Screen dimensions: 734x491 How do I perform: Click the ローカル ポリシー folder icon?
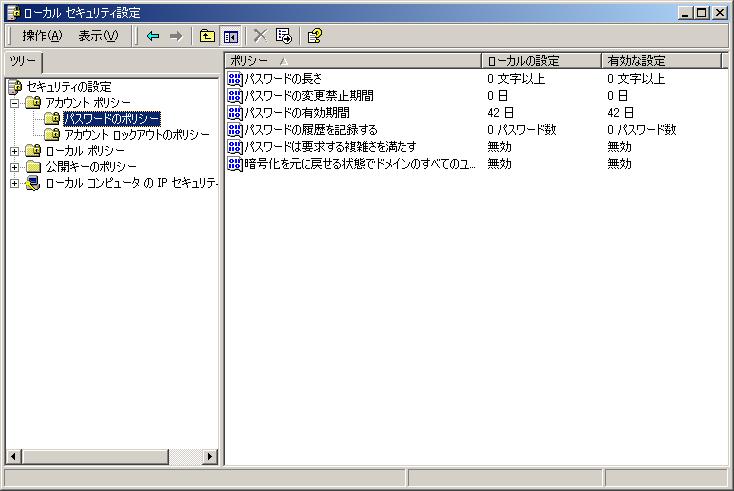coord(33,151)
